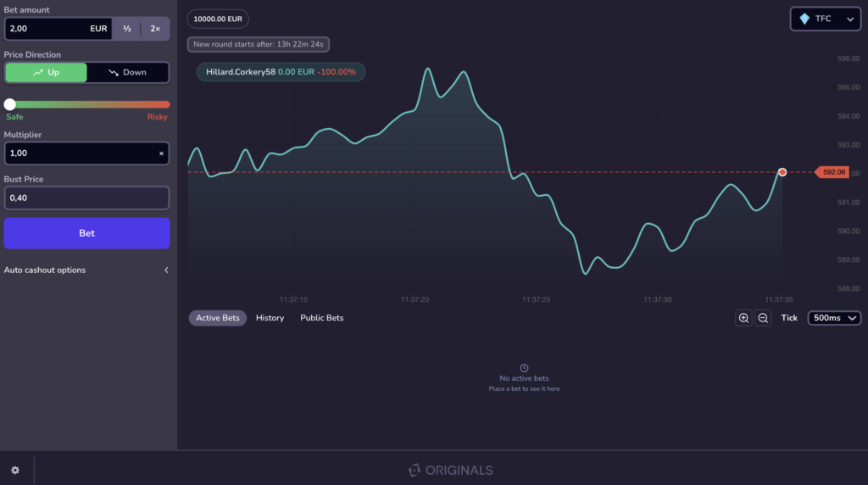Select Up price direction
868x485 pixels.
[46, 72]
